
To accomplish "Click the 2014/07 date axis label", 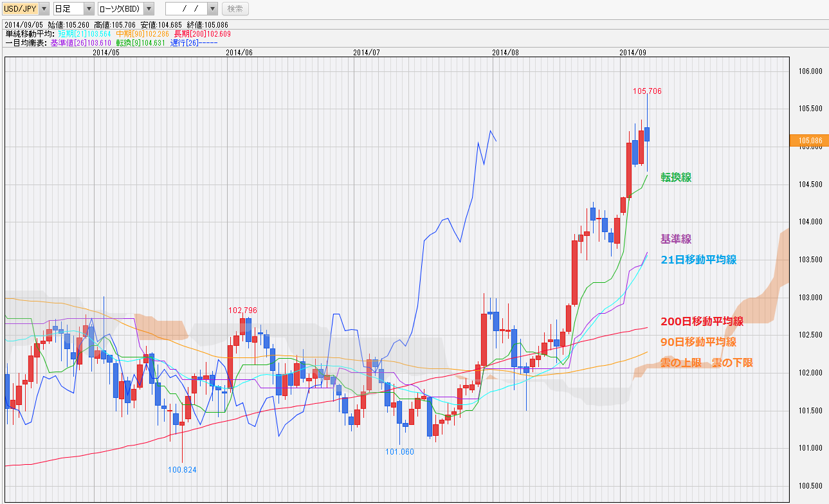I will pos(367,53).
